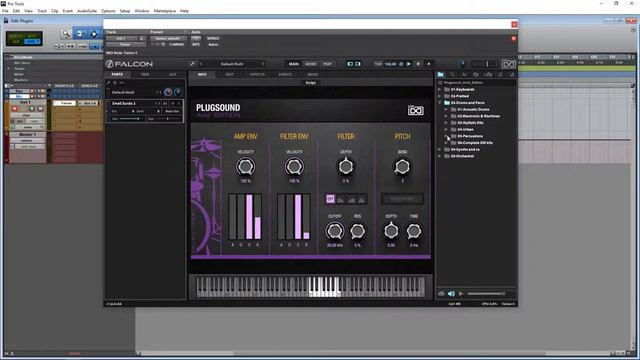Click the filter RES knob
The height and width of the screenshot is (360, 640).
(x=357, y=231)
